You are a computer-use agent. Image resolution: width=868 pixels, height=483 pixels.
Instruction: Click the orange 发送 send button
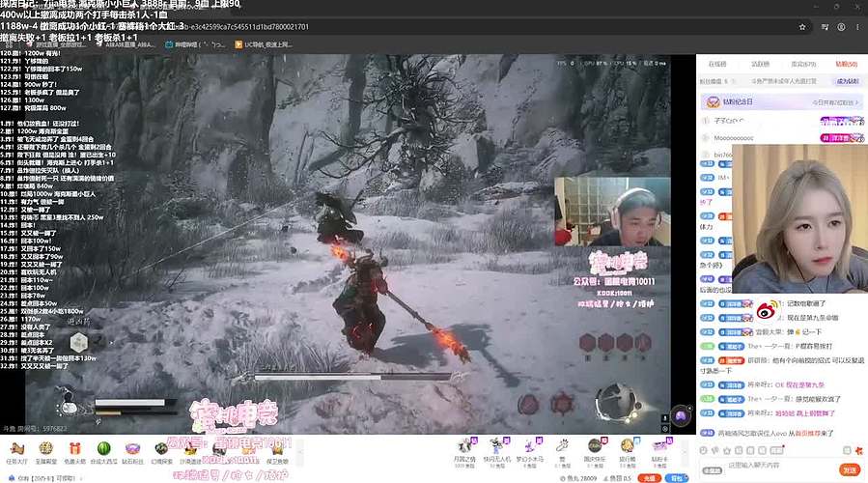(850, 469)
